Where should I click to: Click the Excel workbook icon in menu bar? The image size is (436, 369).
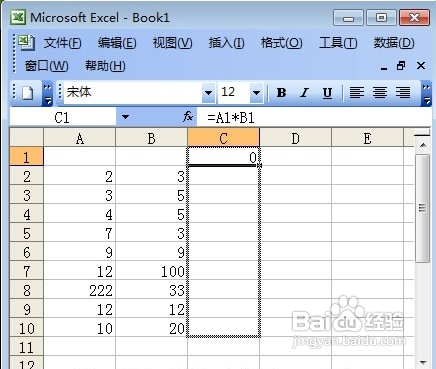[26, 42]
